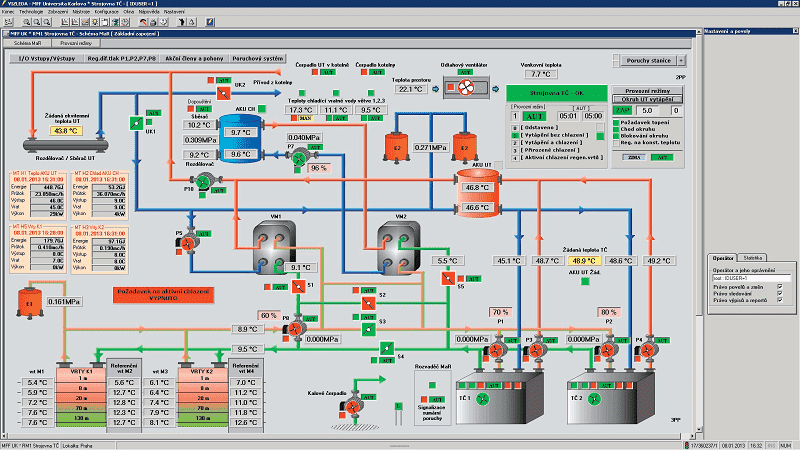Image resolution: width=800 pixels, height=450 pixels.
Task: Select pump P5 icon
Action: [x=189, y=243]
